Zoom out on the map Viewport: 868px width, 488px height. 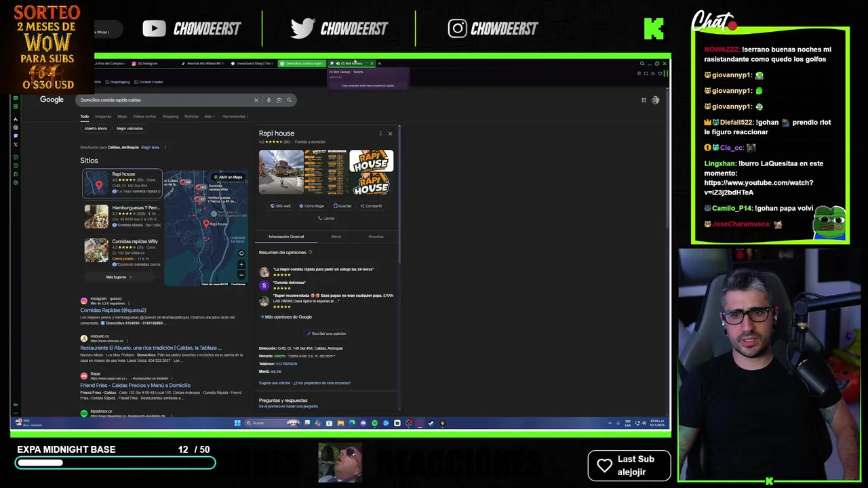click(x=241, y=274)
